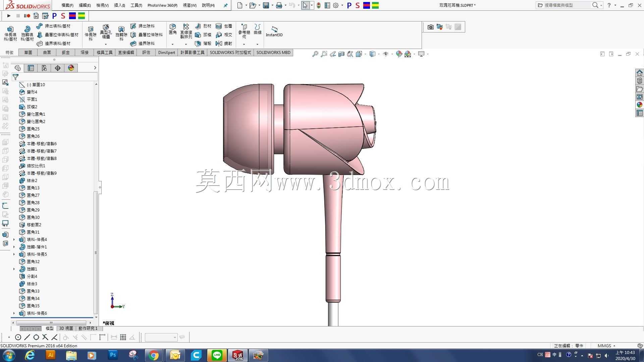Viewport: 644px width, 362px height.
Task: Open the ConfigurationManager tab in left panel
Action: click(x=44, y=68)
